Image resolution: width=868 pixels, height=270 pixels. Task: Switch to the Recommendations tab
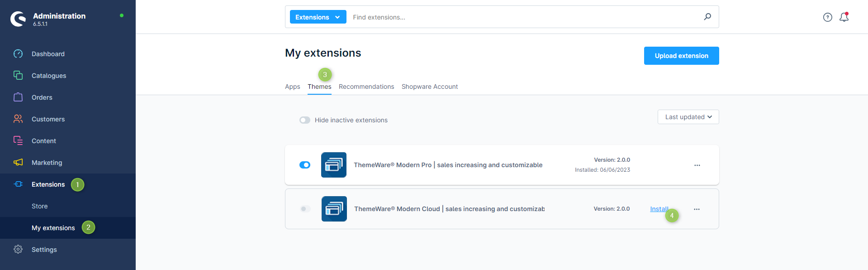click(x=366, y=87)
